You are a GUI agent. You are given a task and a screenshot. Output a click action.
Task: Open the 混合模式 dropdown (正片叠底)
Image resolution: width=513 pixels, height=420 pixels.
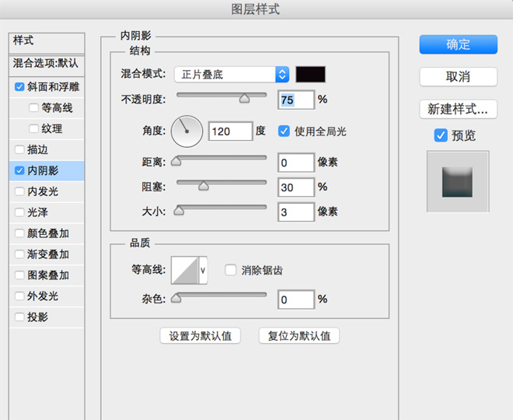[x=231, y=75]
